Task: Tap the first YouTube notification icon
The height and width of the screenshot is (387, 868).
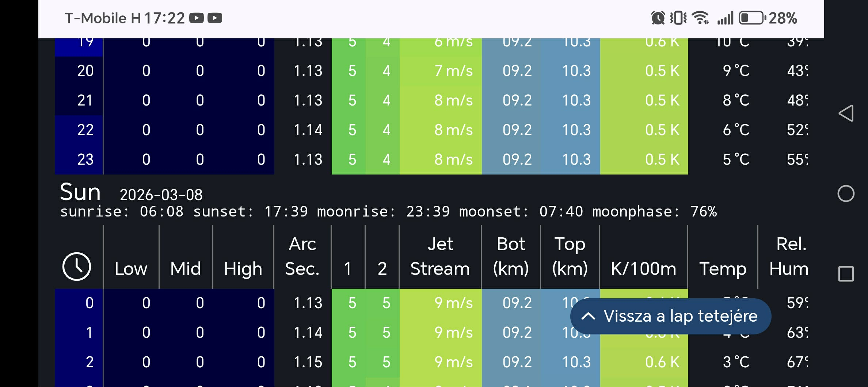Action: pos(197,18)
